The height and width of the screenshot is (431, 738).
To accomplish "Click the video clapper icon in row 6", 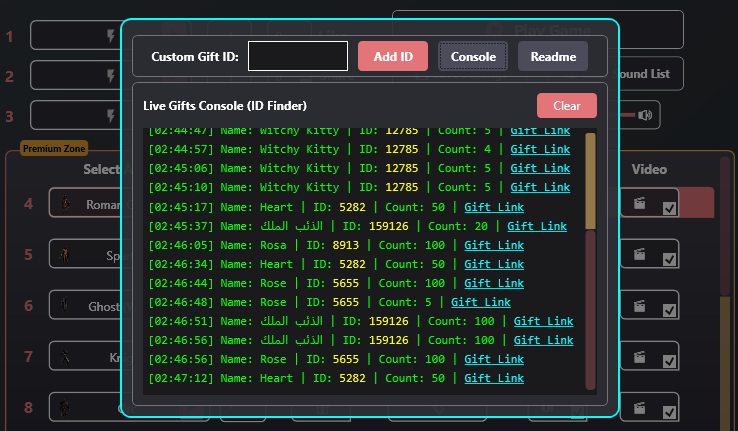I will coord(639,306).
